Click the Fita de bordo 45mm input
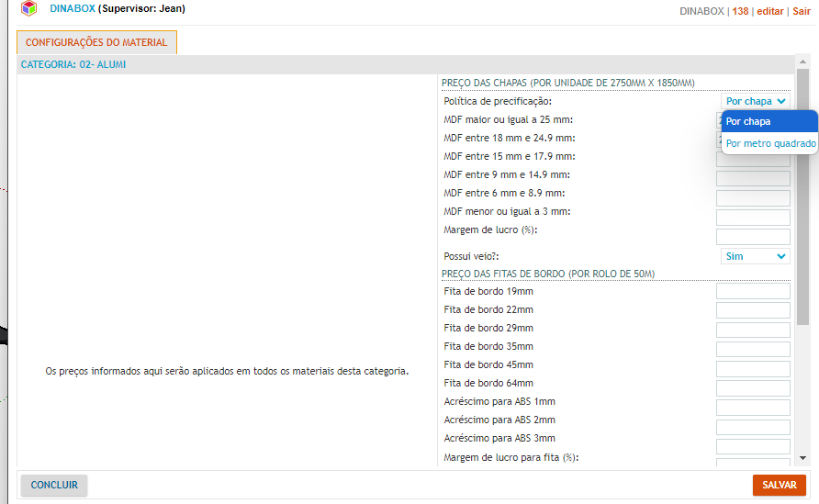 [752, 368]
